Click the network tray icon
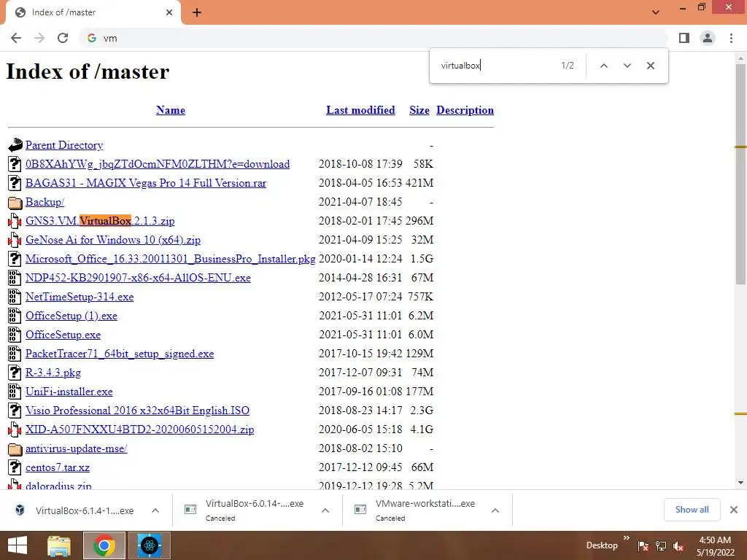Viewport: 747px width, 560px height. coord(661,546)
